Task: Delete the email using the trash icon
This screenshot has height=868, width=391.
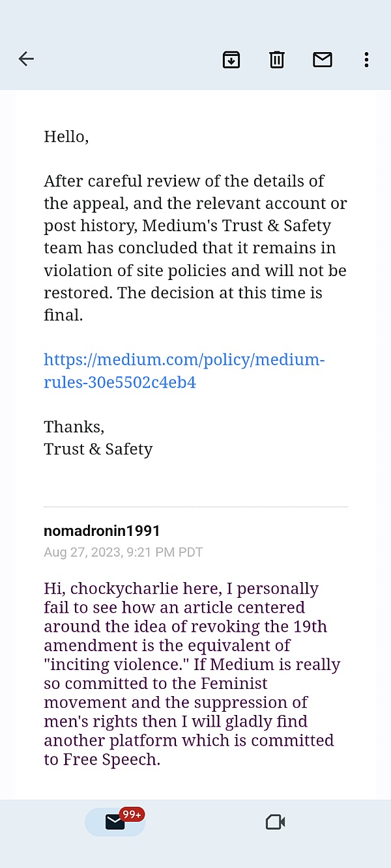Action: tap(277, 59)
